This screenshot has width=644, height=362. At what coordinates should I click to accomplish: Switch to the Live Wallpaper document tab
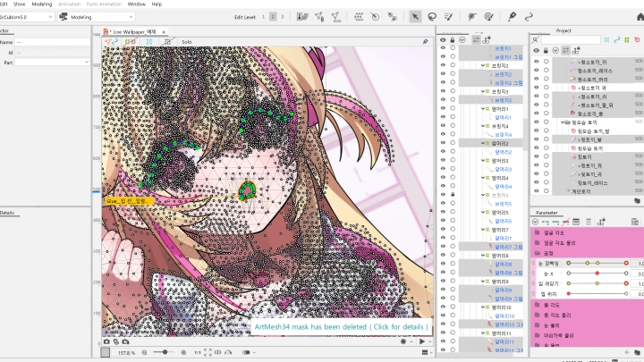(x=134, y=31)
